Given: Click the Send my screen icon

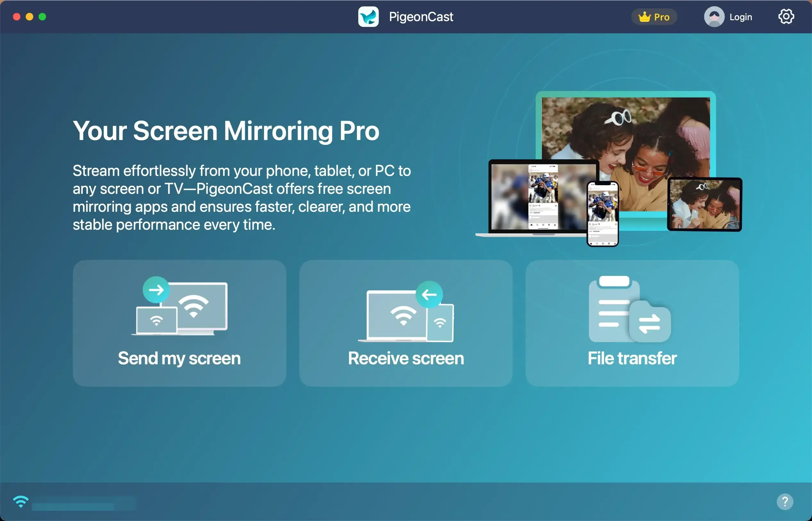Looking at the screenshot, I should (x=179, y=306).
